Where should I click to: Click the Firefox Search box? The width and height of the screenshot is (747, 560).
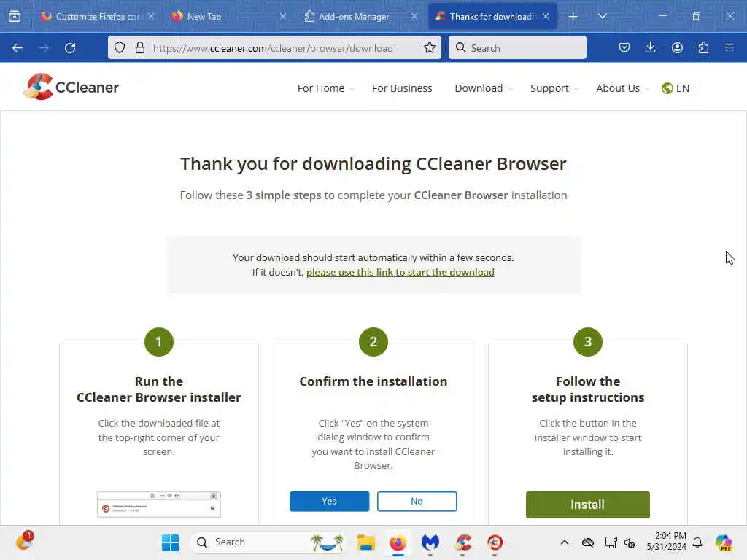[517, 47]
